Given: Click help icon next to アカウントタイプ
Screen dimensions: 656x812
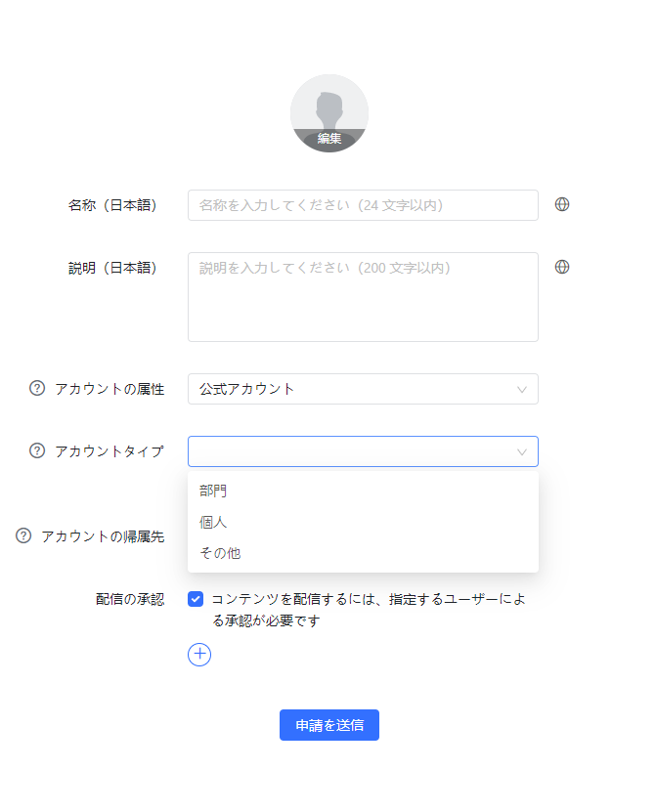Looking at the screenshot, I should pyautogui.click(x=37, y=450).
